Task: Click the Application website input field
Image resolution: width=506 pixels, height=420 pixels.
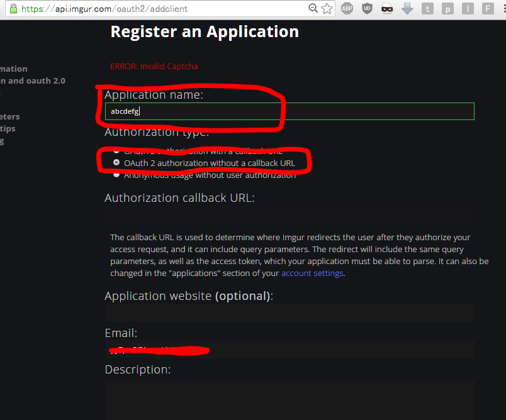Action: click(x=290, y=312)
